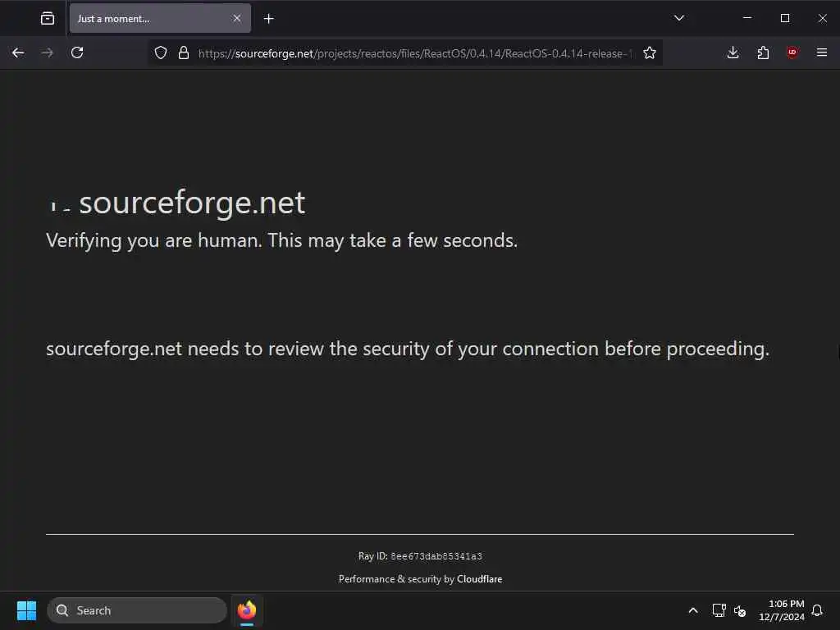Open the Extensions puzzle icon

(763, 52)
